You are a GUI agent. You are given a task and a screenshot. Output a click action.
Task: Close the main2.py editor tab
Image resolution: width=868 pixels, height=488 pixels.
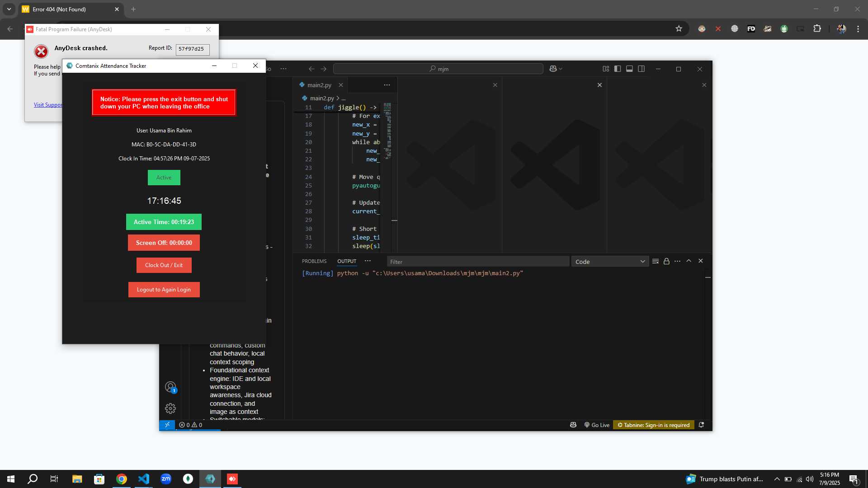click(x=341, y=85)
